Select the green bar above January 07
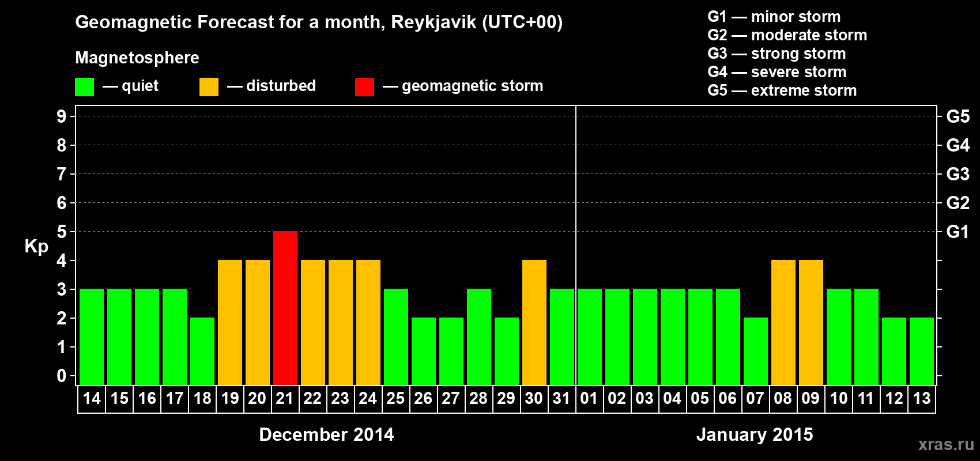Image resolution: width=980 pixels, height=461 pixels. tap(756, 351)
